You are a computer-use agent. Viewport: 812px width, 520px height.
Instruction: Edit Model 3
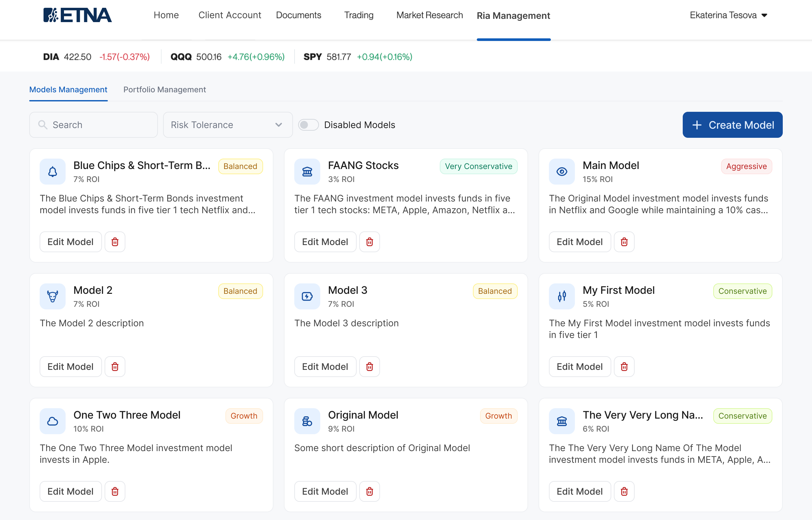[325, 366]
